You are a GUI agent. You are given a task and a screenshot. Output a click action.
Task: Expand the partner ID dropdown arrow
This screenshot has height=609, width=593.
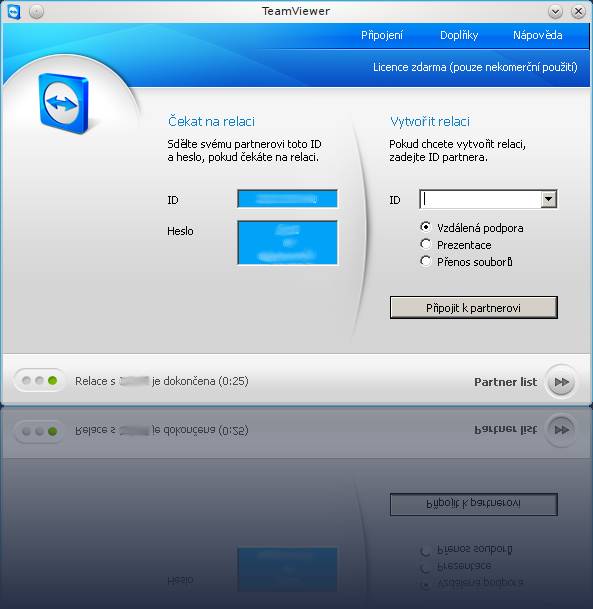click(x=548, y=199)
